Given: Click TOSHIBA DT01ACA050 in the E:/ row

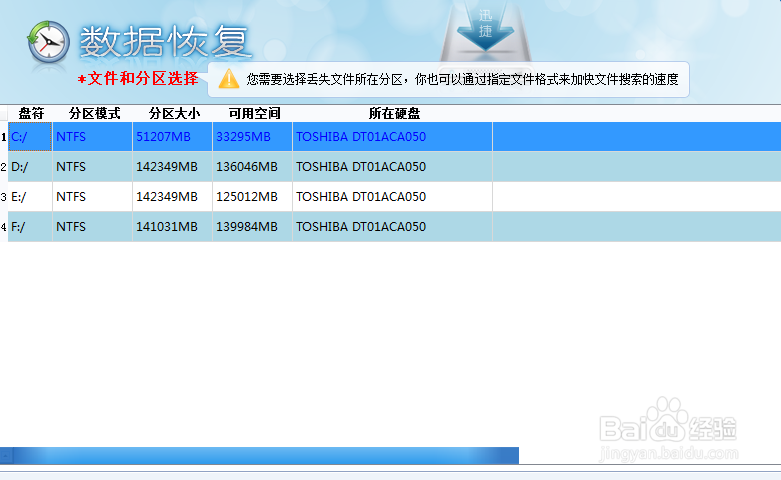Looking at the screenshot, I should tap(392, 197).
